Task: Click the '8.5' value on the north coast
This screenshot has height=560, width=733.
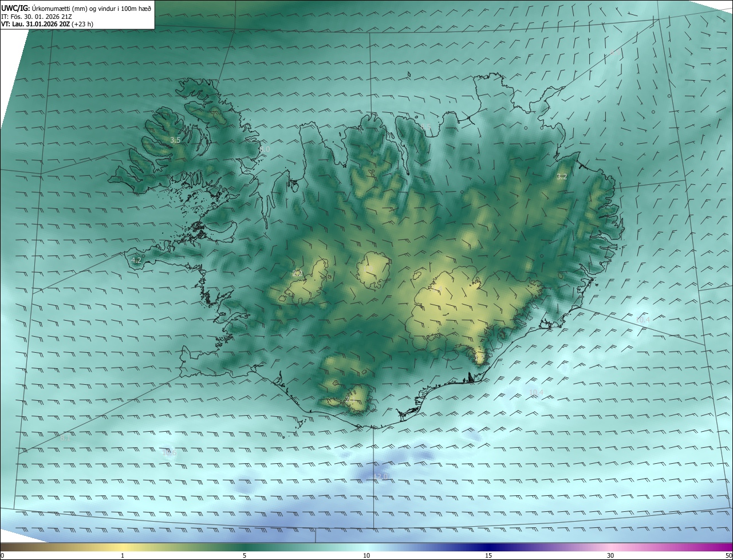Action: pyautogui.click(x=426, y=127)
